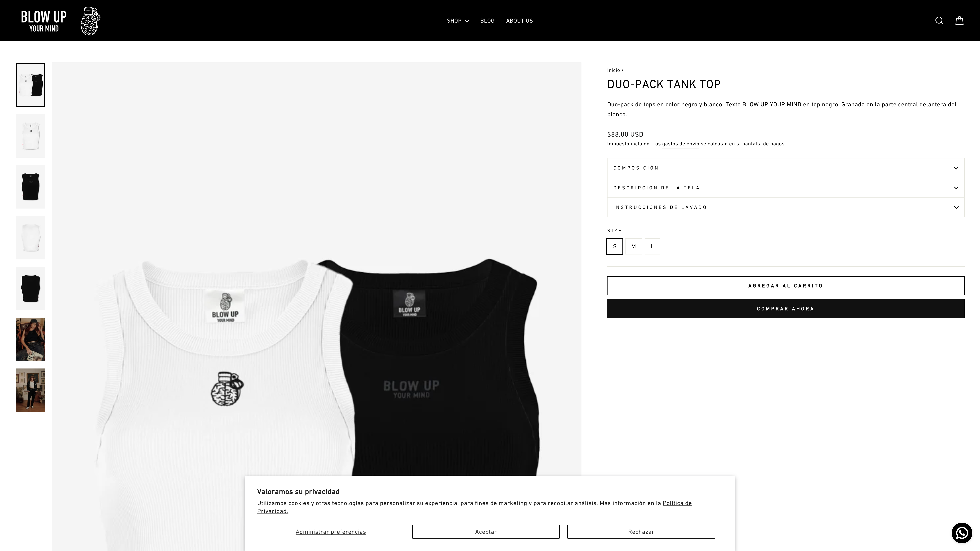980x551 pixels.
Task: Expand Descripción de la tela section
Action: coord(786,188)
